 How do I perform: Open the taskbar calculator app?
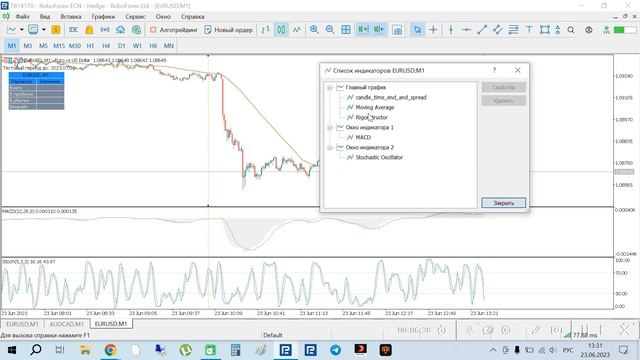tap(235, 350)
